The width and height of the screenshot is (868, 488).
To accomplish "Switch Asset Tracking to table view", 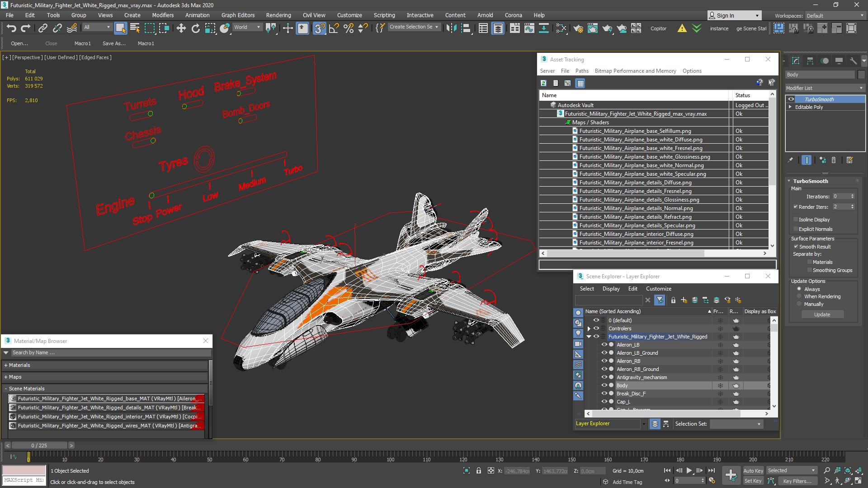I will coord(580,83).
